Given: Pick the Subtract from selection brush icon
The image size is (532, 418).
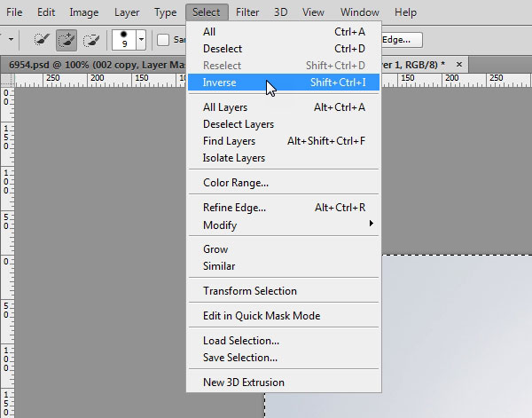Looking at the screenshot, I should click(90, 40).
